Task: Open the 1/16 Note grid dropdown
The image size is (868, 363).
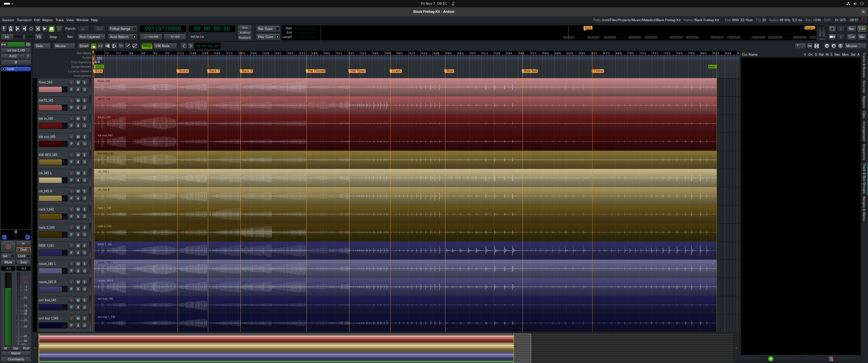Action: pyautogui.click(x=165, y=46)
